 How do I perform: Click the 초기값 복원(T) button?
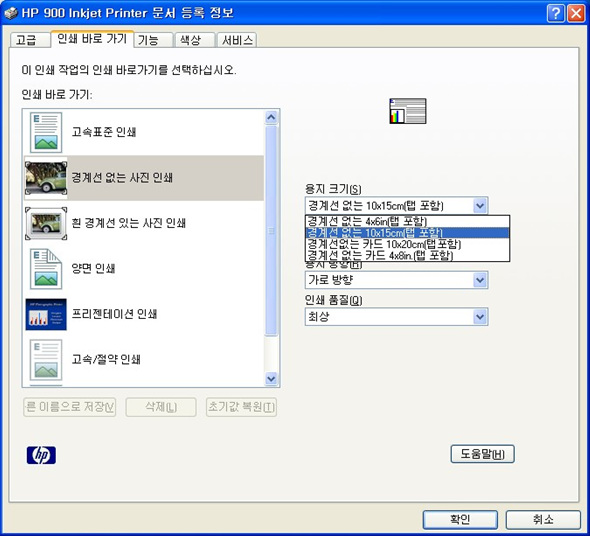[x=242, y=407]
